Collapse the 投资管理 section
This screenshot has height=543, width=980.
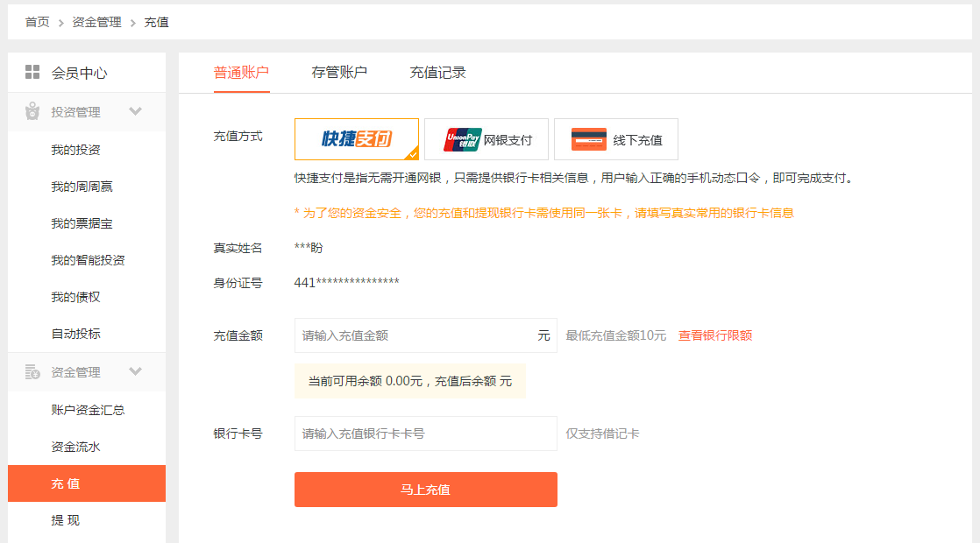136,111
